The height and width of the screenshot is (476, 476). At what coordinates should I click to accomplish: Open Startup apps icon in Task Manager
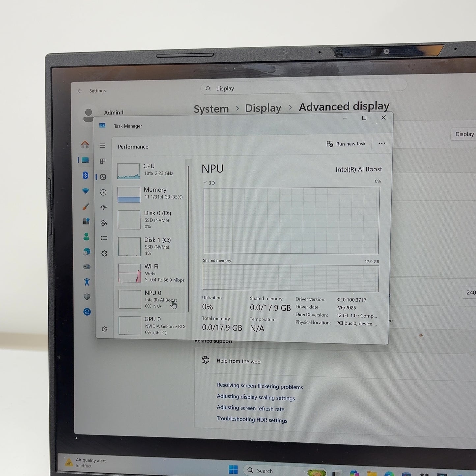click(104, 208)
